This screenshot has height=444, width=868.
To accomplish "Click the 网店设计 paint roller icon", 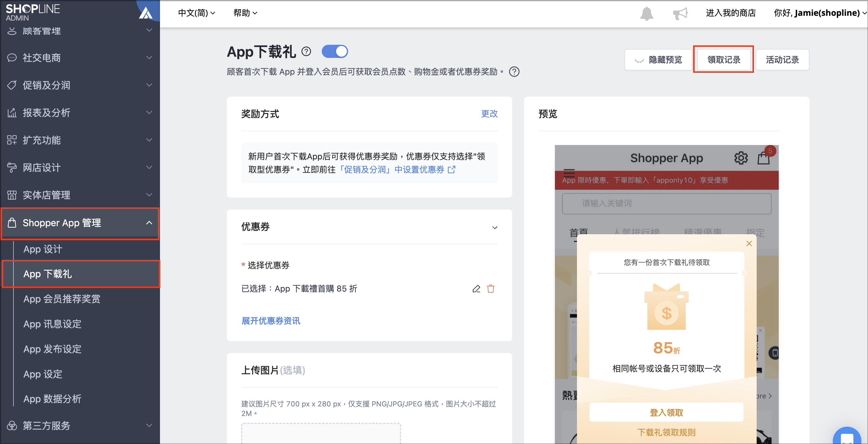I will [12, 167].
